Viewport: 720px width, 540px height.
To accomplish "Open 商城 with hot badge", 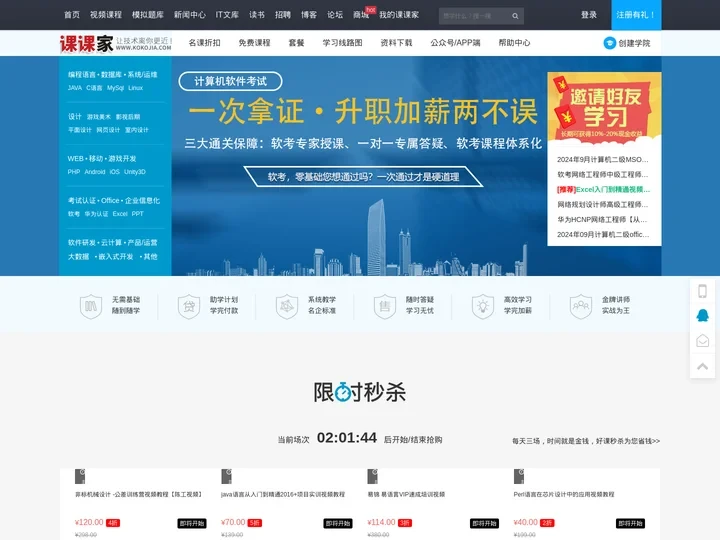I will (361, 15).
